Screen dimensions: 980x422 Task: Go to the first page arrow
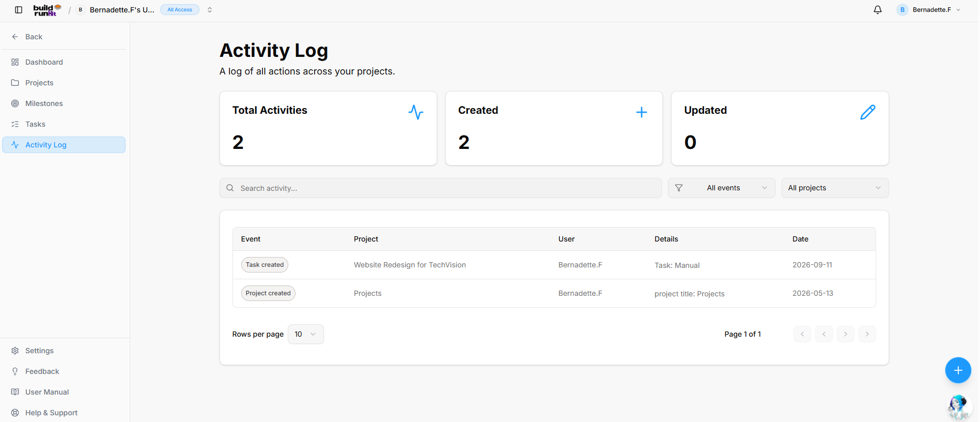802,334
